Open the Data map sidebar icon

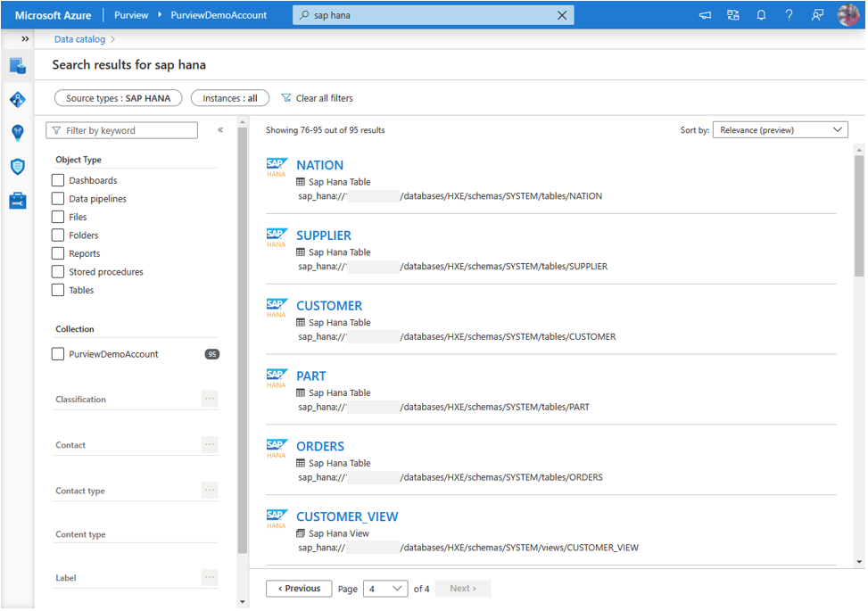click(18, 100)
